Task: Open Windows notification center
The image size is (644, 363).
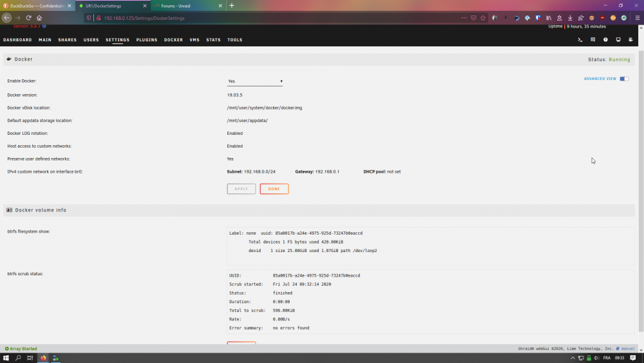Action: pyautogui.click(x=633, y=358)
